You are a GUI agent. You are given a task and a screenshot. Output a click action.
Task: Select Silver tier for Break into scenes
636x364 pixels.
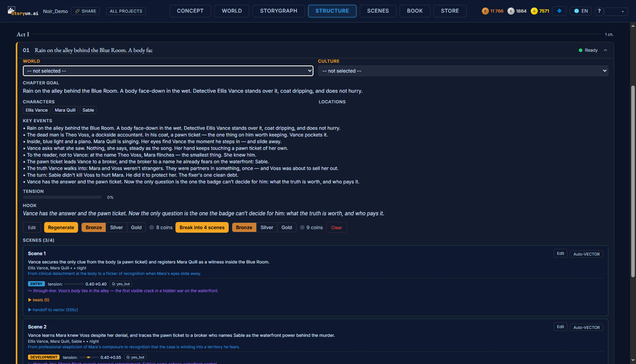pyautogui.click(x=267, y=228)
